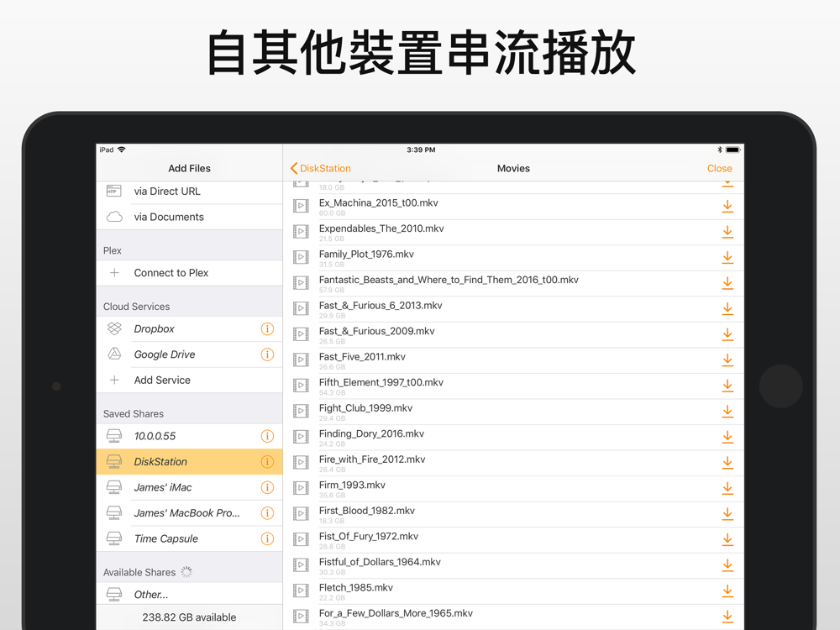The image size is (840, 630).
Task: Show info for James' MacBook Pro share
Action: [x=267, y=513]
